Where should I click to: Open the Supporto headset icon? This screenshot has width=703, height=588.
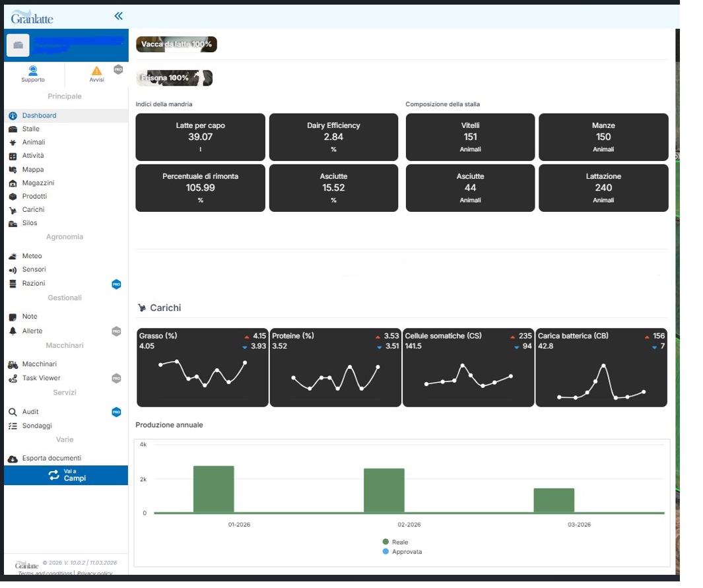[x=33, y=70]
